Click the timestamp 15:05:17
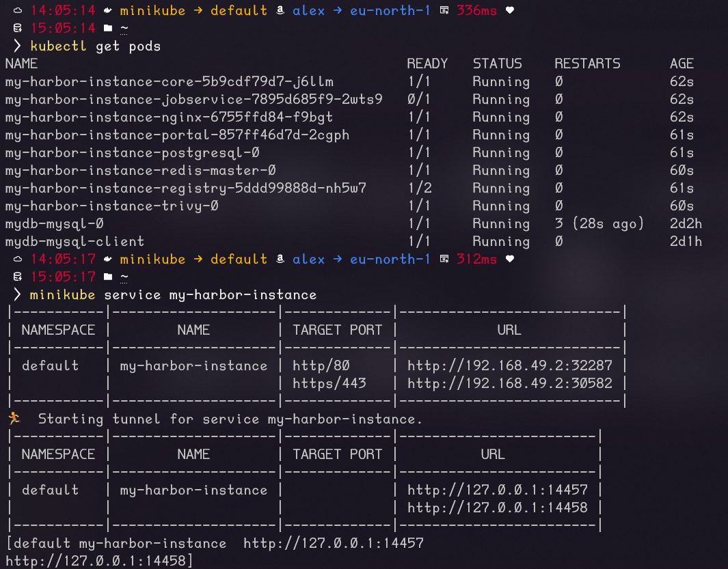 pyautogui.click(x=63, y=277)
